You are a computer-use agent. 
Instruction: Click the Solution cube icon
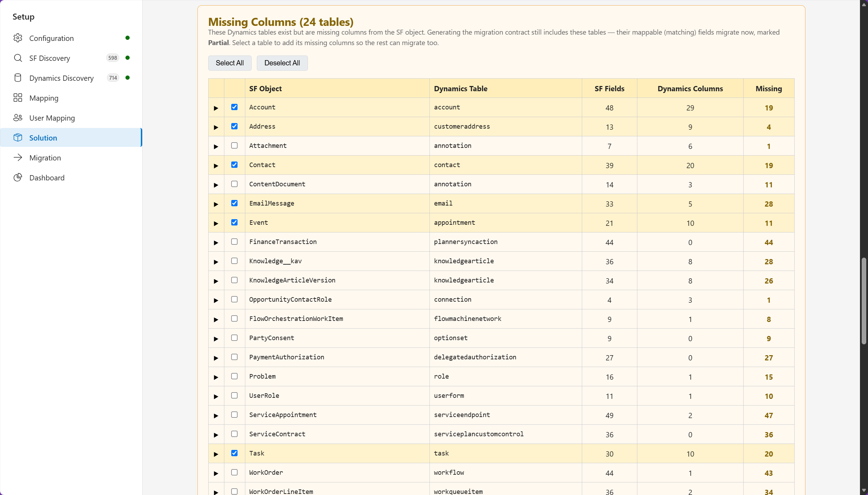coord(18,137)
